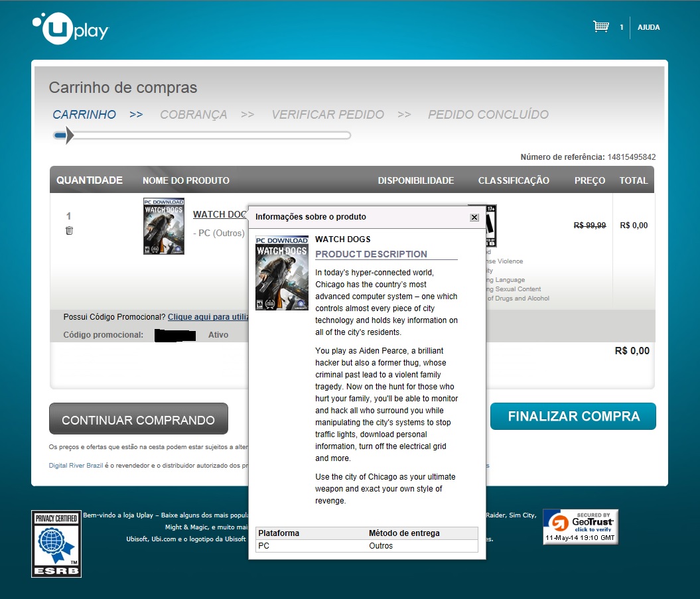Click the ESRB rating icon behind popup
This screenshot has width=700, height=599.
click(x=491, y=226)
